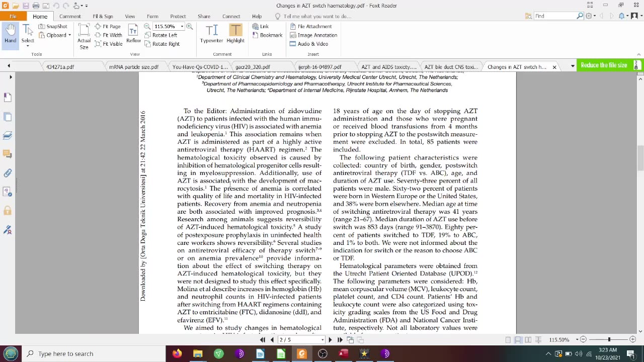Close the Changes in AZT switch tab
The height and width of the screenshot is (362, 644).
tap(554, 67)
